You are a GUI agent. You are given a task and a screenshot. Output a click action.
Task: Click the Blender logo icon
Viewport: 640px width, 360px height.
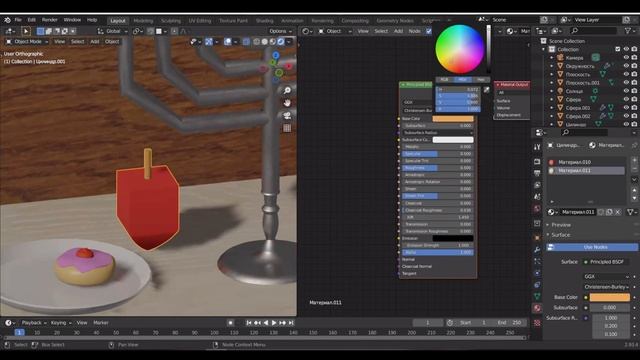pyautogui.click(x=7, y=20)
